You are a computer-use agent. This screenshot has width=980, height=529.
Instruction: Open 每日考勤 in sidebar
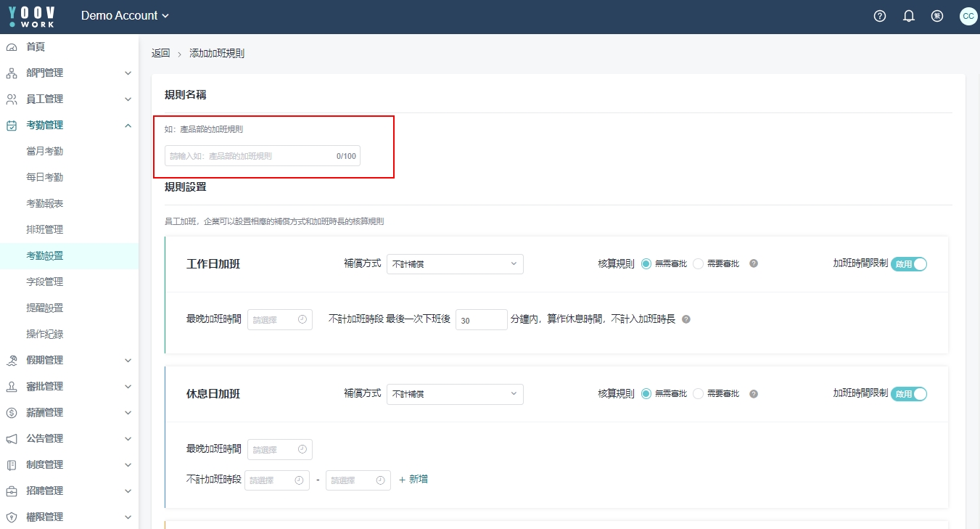(x=44, y=177)
